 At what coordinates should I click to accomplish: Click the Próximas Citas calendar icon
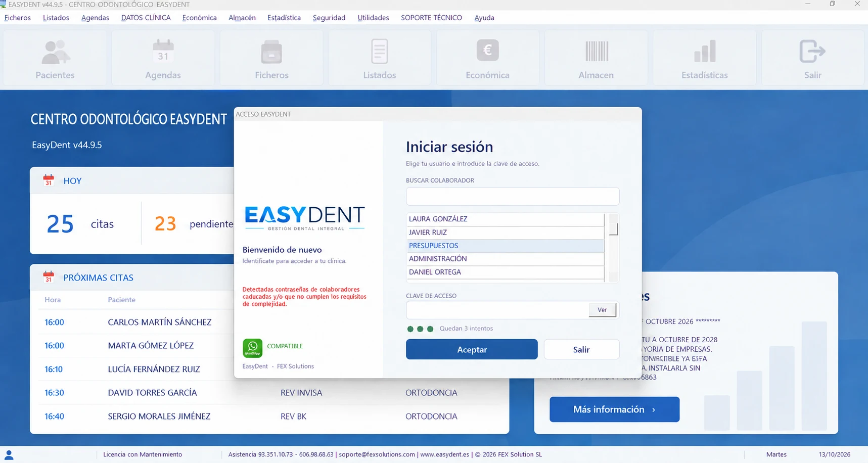[x=49, y=277]
